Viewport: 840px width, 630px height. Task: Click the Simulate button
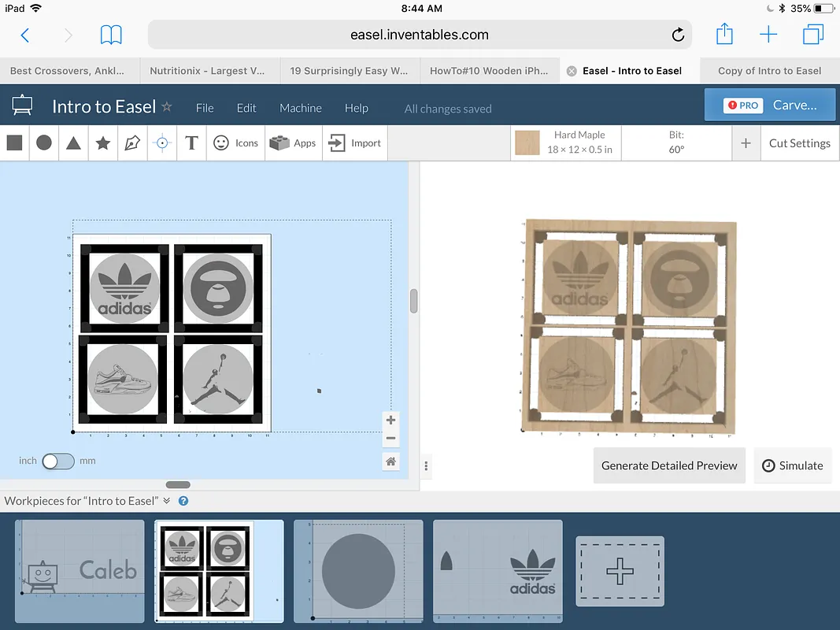(x=793, y=465)
